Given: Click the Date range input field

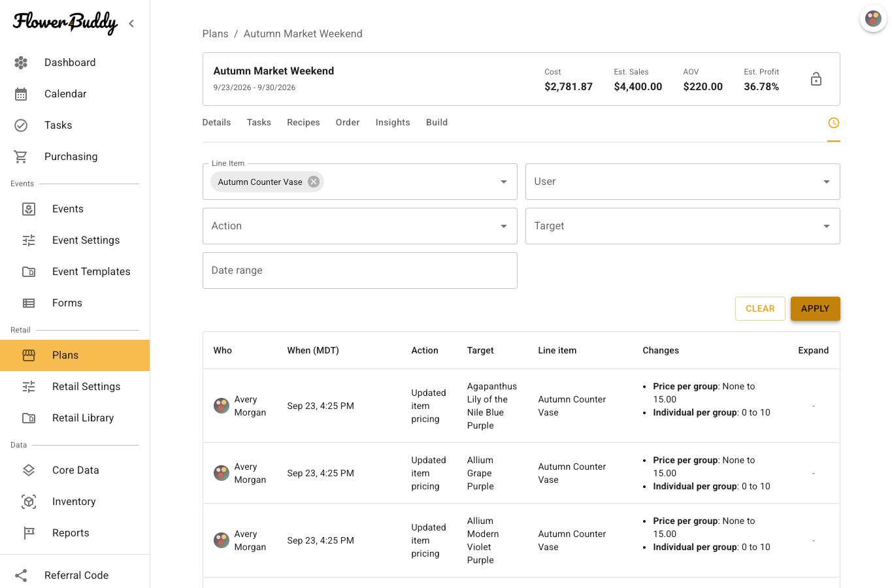Looking at the screenshot, I should (360, 270).
